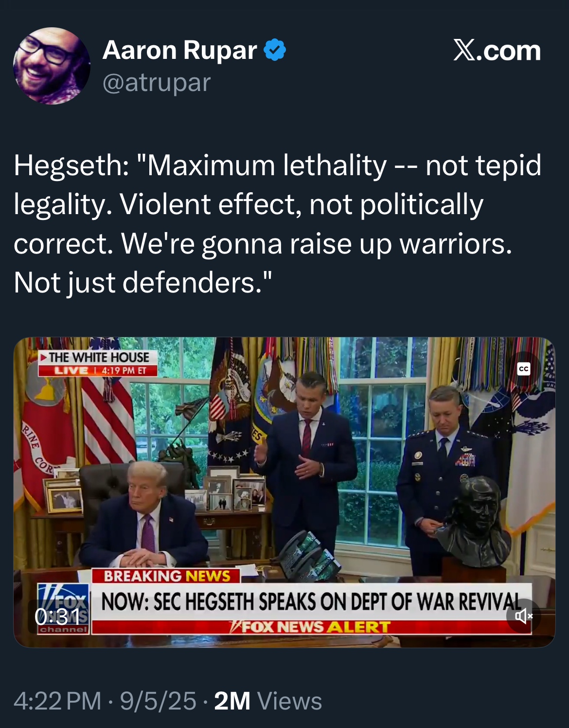Select the Aaron Rupar display name
This screenshot has height=728, width=569.
(179, 50)
